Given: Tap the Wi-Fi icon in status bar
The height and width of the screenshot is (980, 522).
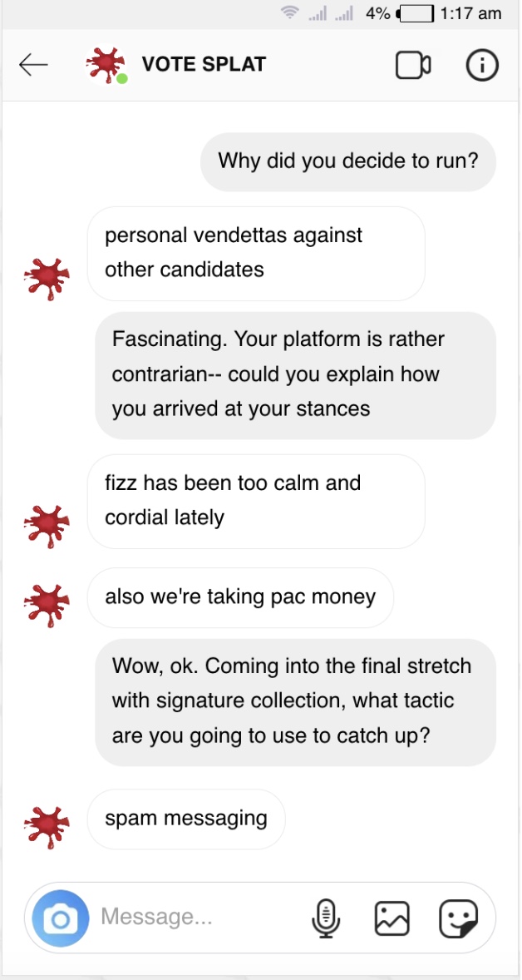Looking at the screenshot, I should click(x=290, y=13).
